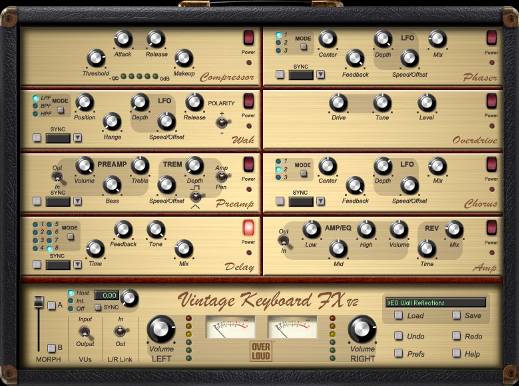Open the Wah SYNC dropdown arrow
This screenshot has height=386, width=519.
click(78, 138)
